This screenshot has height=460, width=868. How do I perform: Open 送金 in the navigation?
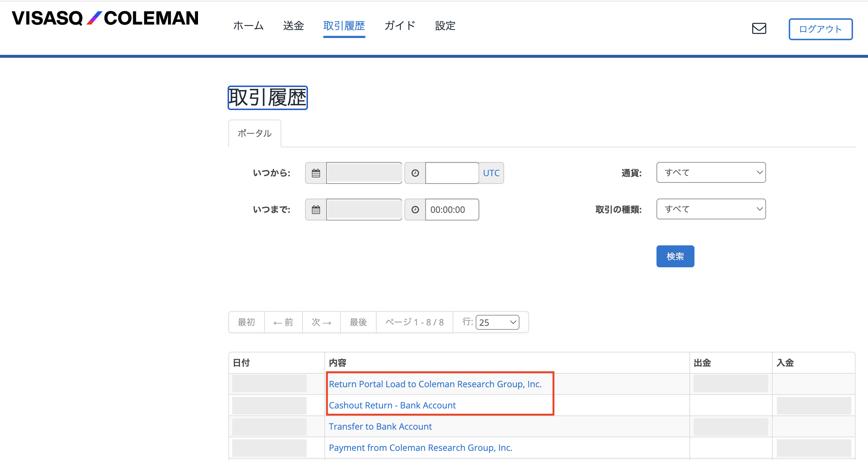coord(293,26)
